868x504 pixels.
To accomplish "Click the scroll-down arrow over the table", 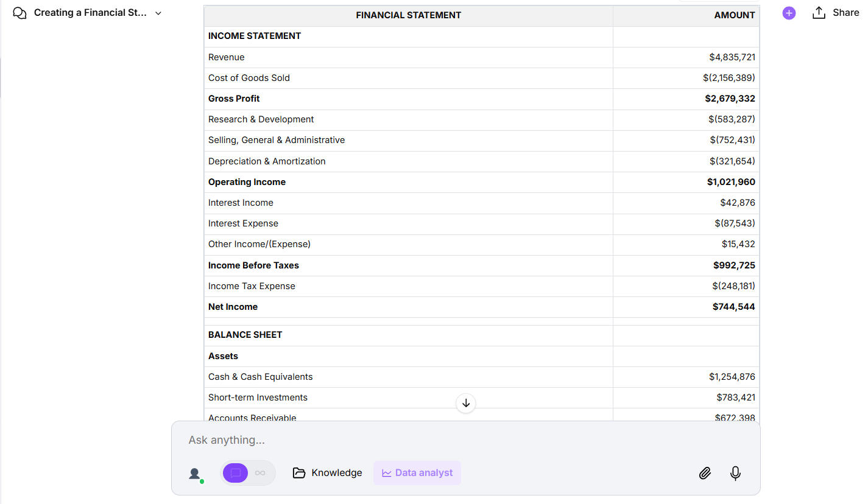I will (465, 403).
